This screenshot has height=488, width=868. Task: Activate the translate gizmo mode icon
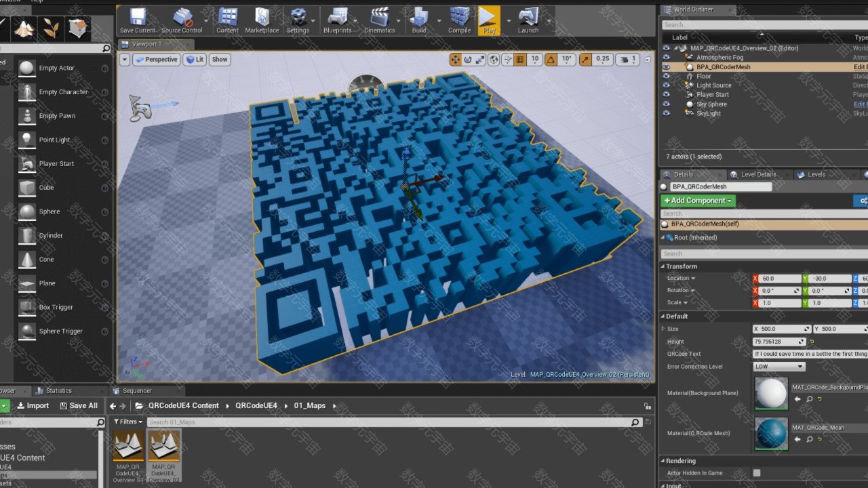(455, 60)
